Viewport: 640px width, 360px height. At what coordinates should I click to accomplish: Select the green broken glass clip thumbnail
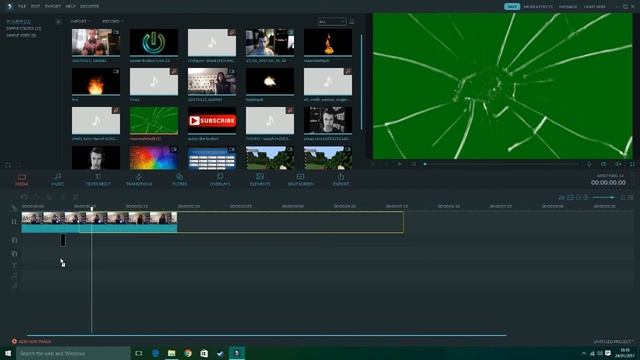coord(154,120)
